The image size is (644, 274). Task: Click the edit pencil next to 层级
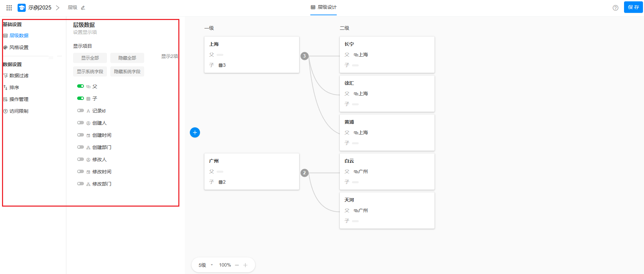83,7
